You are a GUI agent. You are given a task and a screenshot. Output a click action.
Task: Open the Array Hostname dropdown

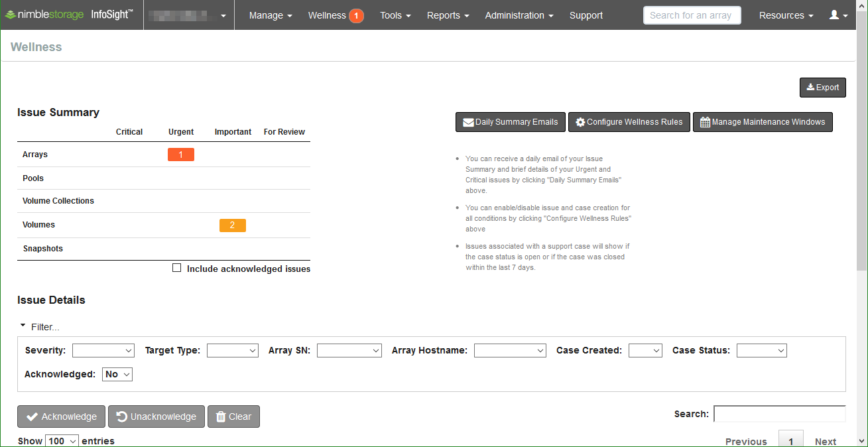[510, 350]
